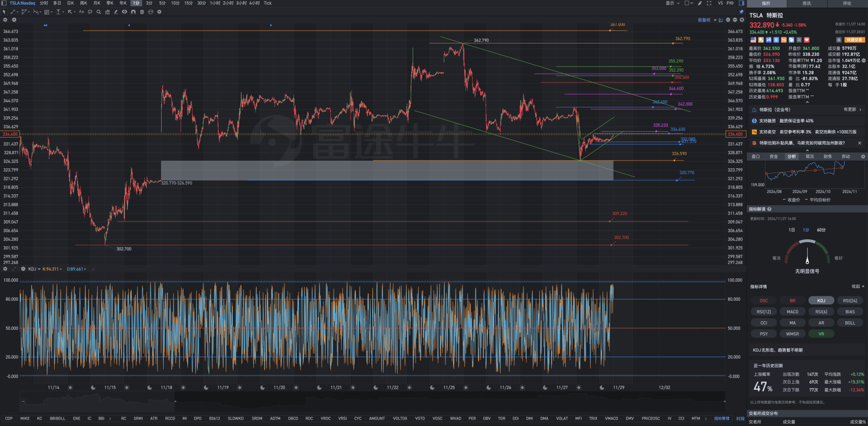Expand the arrow tool options
The height and width of the screenshot is (426, 868).
tap(74, 12)
